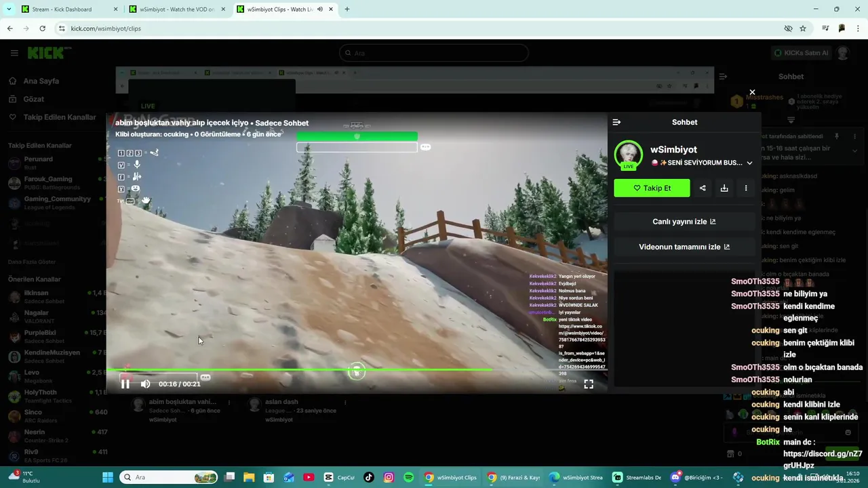Mute the wSimbiyot Clips tab audio icon
Screen dimensions: 868x488
pyautogui.click(x=320, y=9)
